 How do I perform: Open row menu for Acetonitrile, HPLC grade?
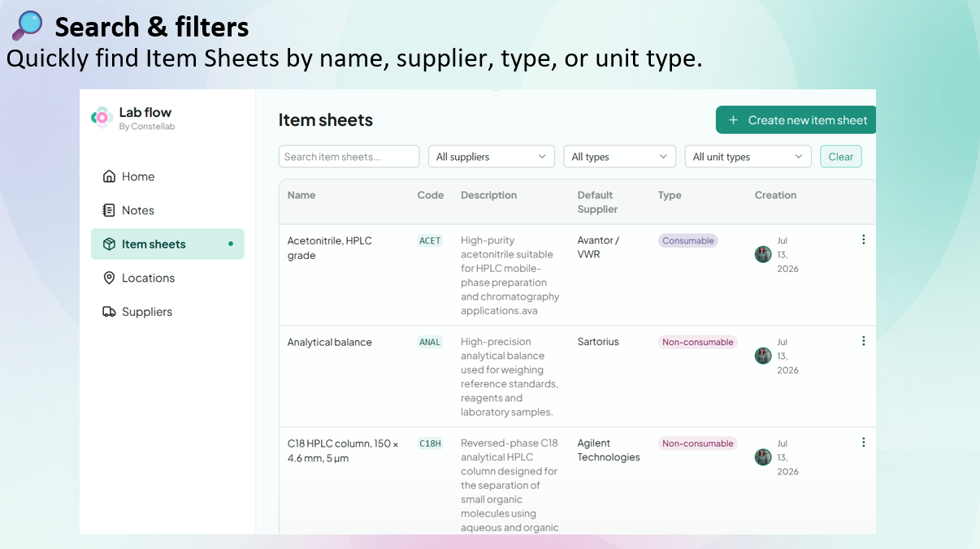tap(863, 240)
